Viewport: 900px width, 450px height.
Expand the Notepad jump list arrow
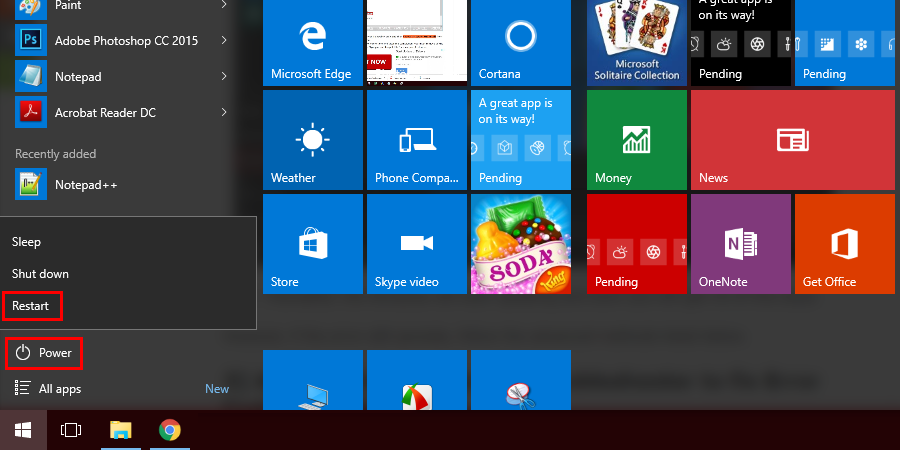click(x=224, y=76)
